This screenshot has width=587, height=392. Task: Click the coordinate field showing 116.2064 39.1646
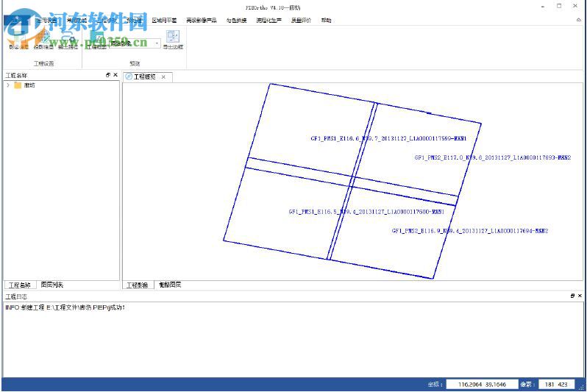click(x=483, y=384)
